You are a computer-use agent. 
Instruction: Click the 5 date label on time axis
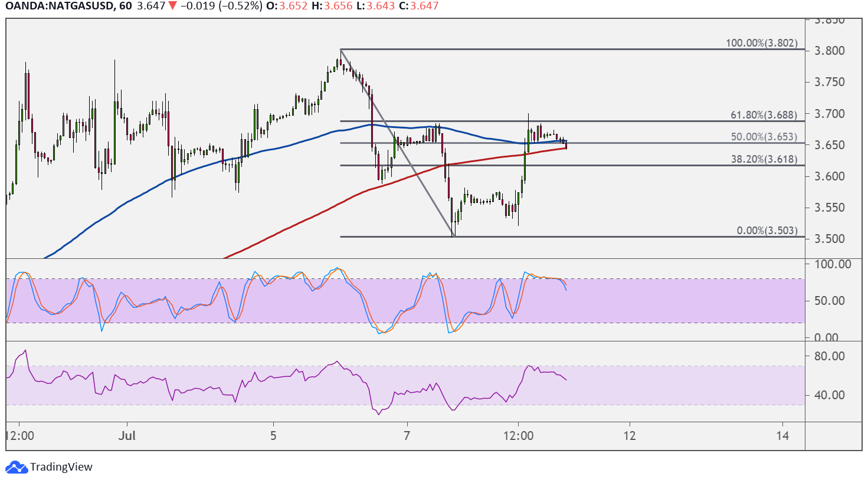(273, 436)
